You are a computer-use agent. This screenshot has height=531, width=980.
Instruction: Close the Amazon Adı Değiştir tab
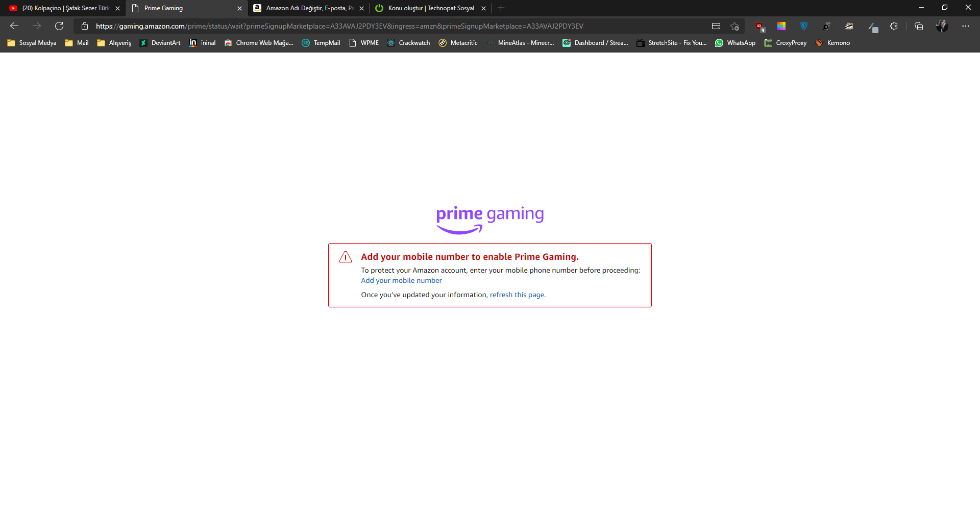point(361,8)
